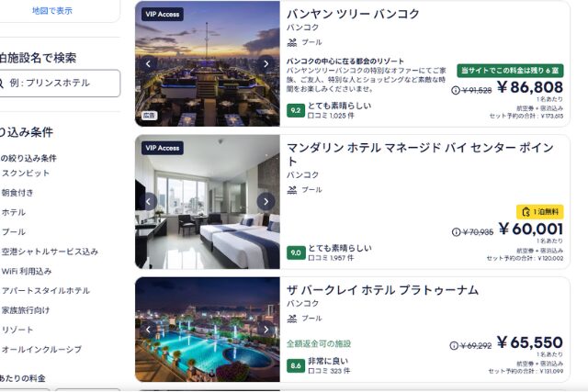Show next photo of Banyan Tree Bangkok

[266, 63]
